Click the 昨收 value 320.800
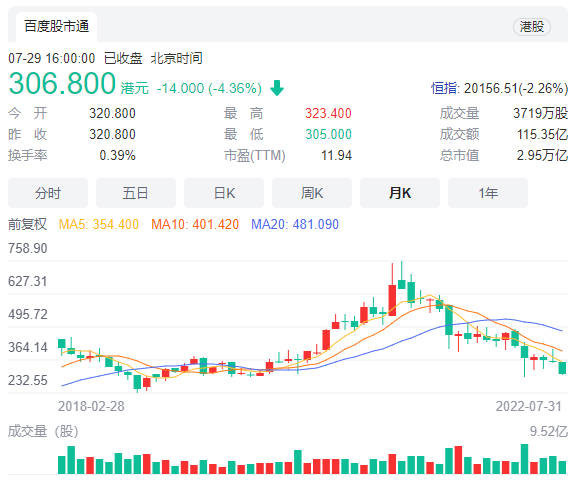 112,134
